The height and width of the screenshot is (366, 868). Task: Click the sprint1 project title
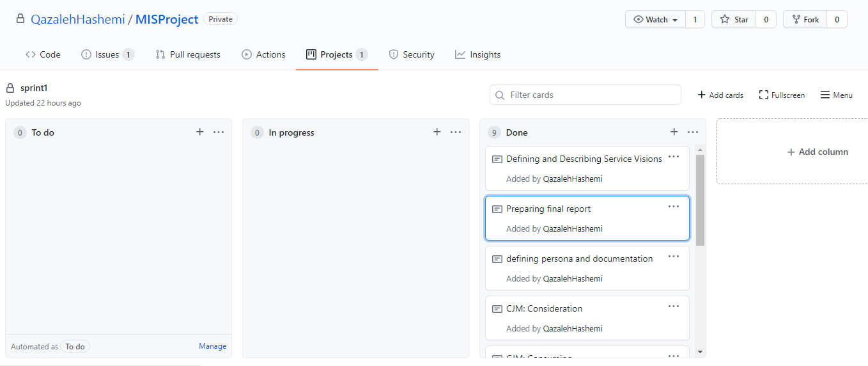[34, 88]
